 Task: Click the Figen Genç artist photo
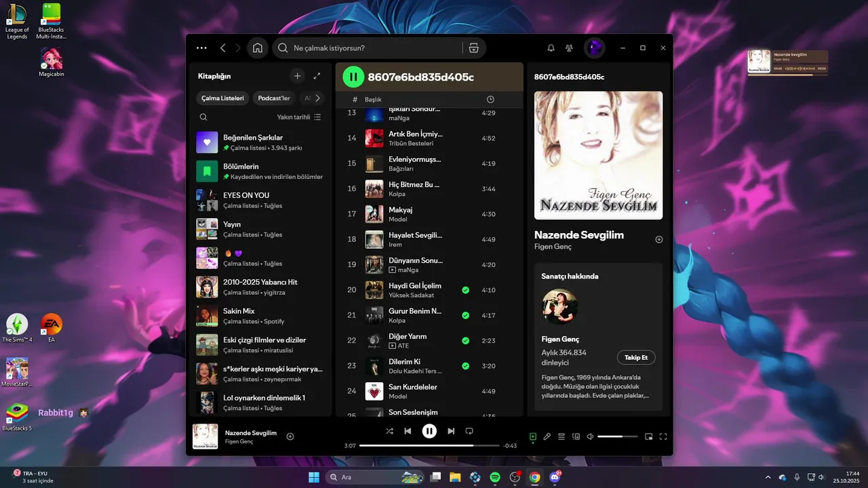[x=559, y=306]
